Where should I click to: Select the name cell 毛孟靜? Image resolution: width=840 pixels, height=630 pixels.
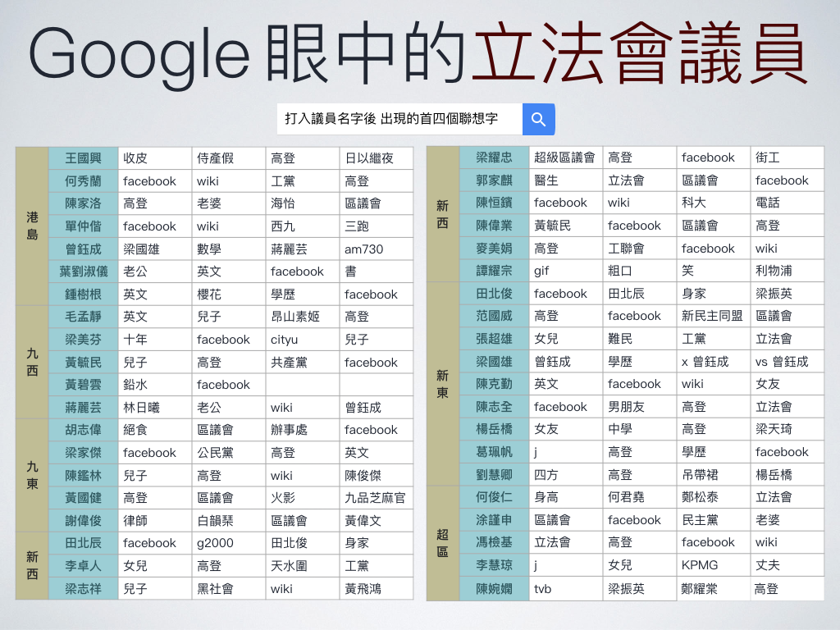click(83, 317)
